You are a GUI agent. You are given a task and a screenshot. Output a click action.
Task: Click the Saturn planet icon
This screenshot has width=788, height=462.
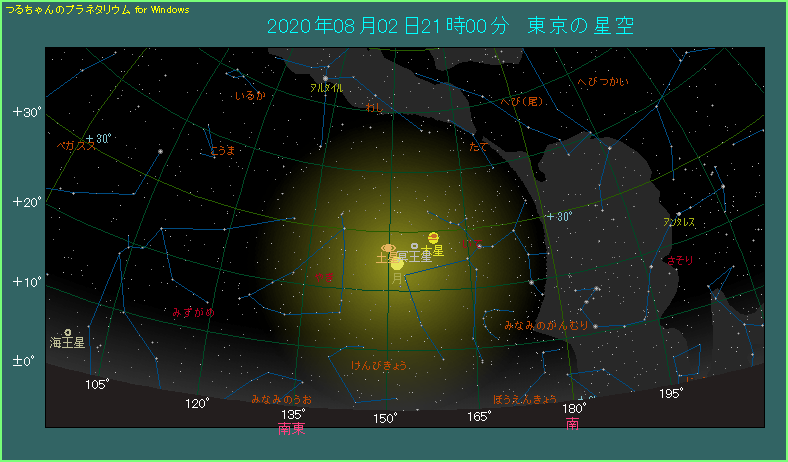[388, 248]
